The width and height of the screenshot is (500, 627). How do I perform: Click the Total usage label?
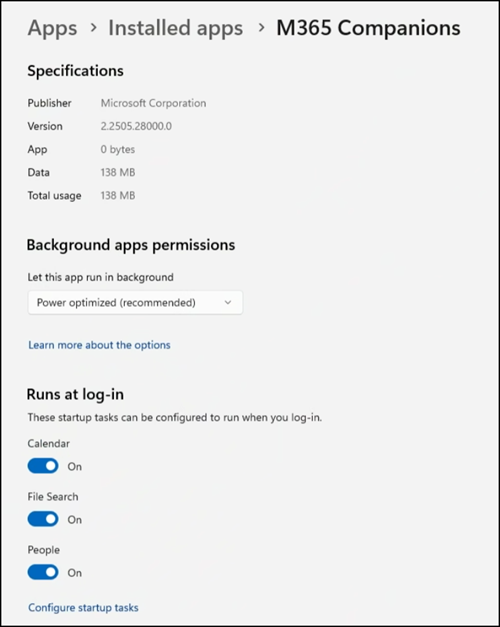[54, 196]
